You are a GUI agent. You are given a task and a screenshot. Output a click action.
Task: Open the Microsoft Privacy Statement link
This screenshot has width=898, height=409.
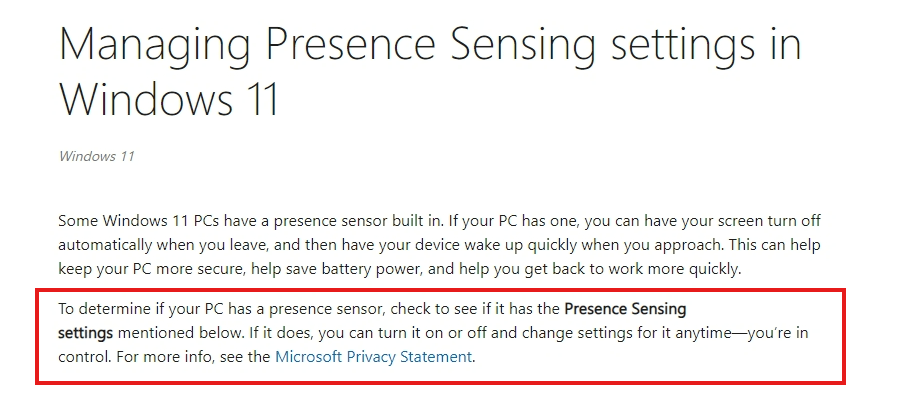(373, 356)
